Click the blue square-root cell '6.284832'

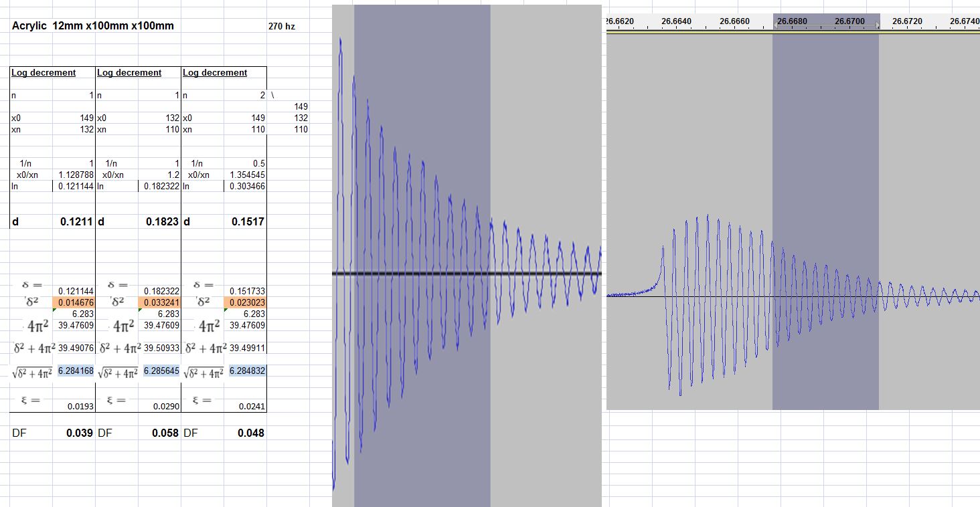click(x=247, y=370)
